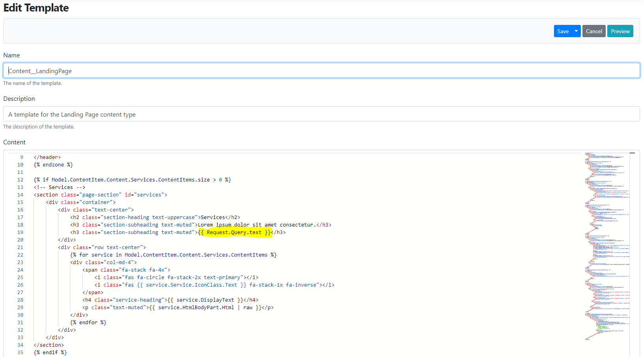Click the '{% endif %}' line
Viewport: 644px width, 357px height.
(50, 353)
